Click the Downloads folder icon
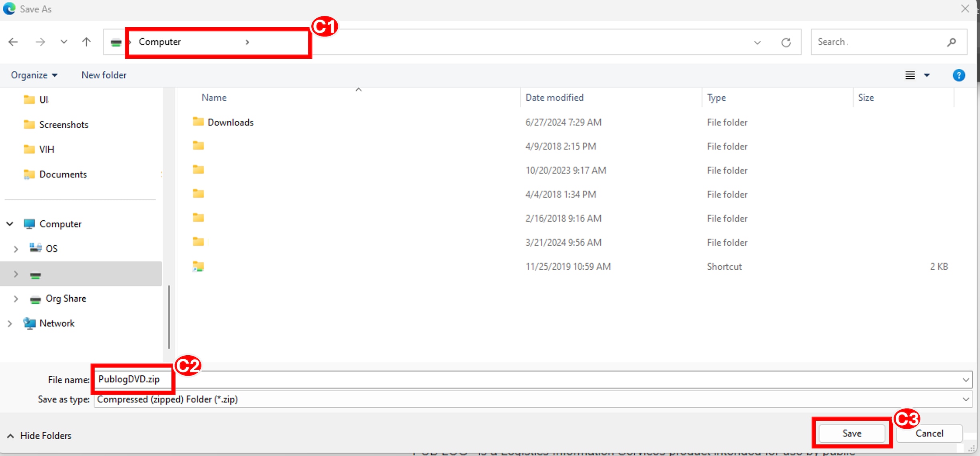This screenshot has width=980, height=456. pyautogui.click(x=198, y=121)
